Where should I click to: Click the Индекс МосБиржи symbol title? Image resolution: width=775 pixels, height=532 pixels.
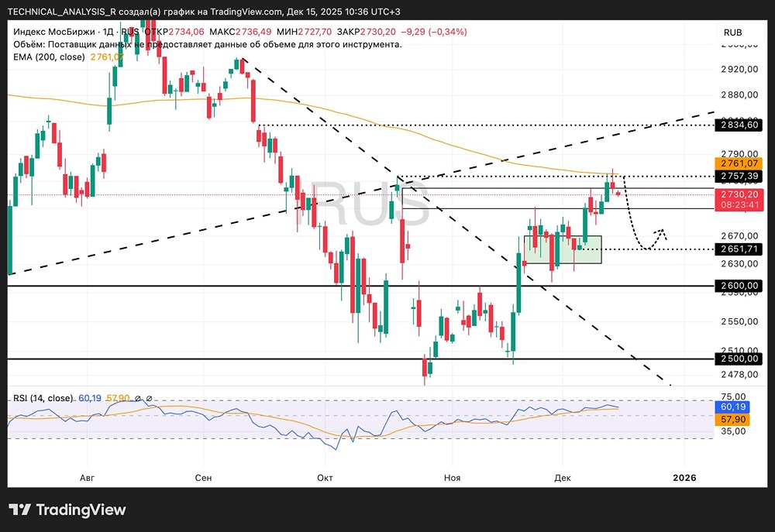(54, 32)
